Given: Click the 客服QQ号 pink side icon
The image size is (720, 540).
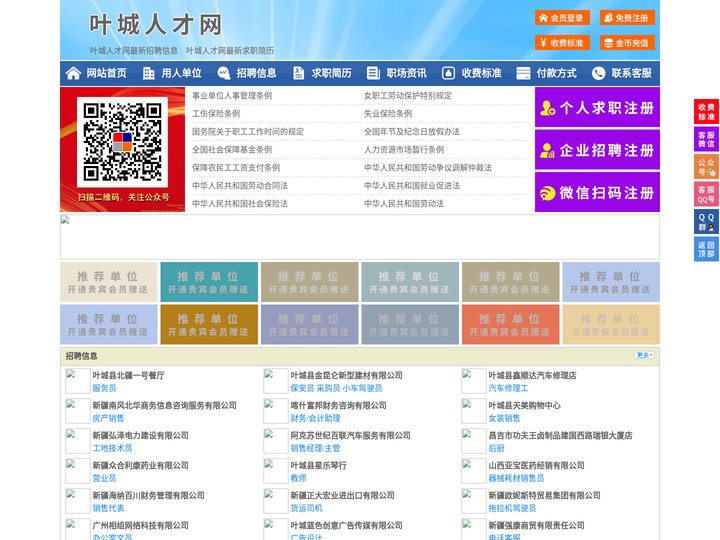Looking at the screenshot, I should pos(706,194).
